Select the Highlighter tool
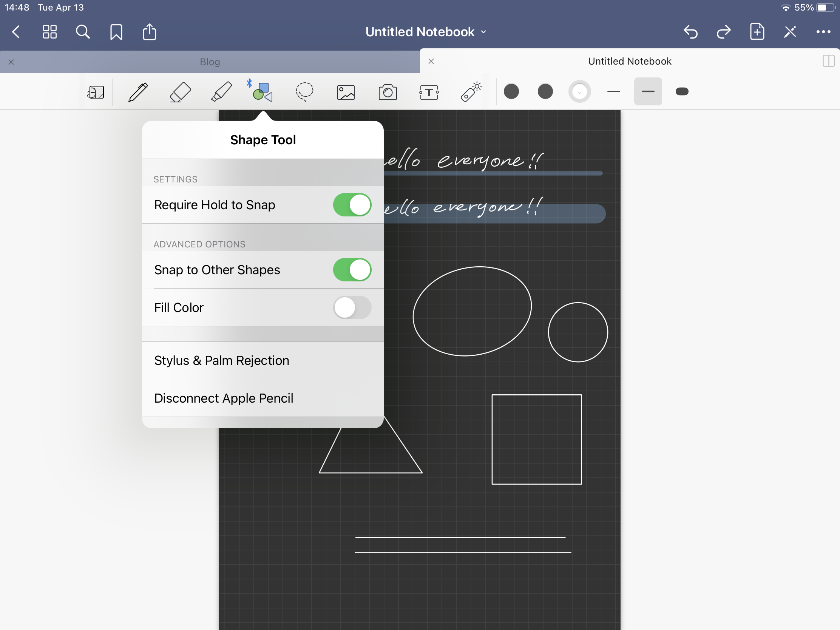Image resolution: width=840 pixels, height=630 pixels. (x=221, y=92)
